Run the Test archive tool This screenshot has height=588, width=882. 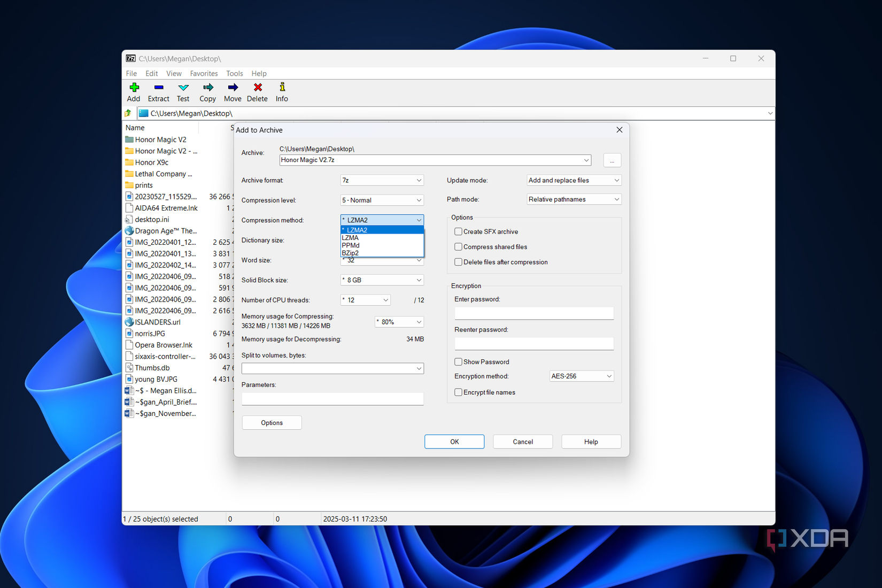[183, 92]
